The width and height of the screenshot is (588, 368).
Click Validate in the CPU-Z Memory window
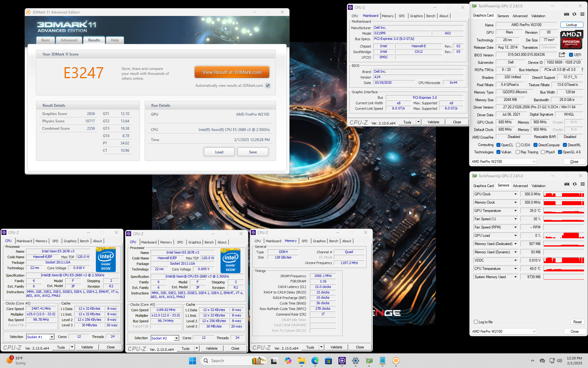pyautogui.click(x=336, y=347)
